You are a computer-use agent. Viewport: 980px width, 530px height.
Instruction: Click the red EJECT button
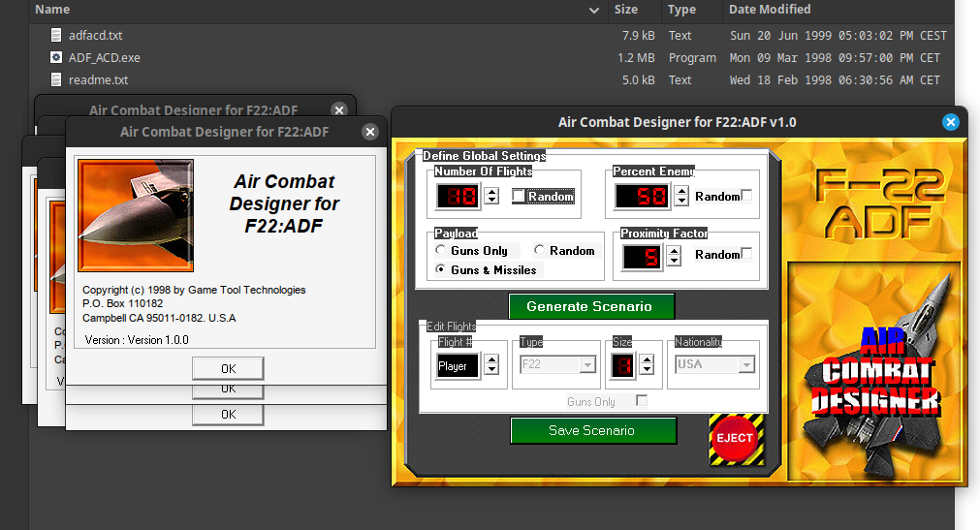point(735,438)
